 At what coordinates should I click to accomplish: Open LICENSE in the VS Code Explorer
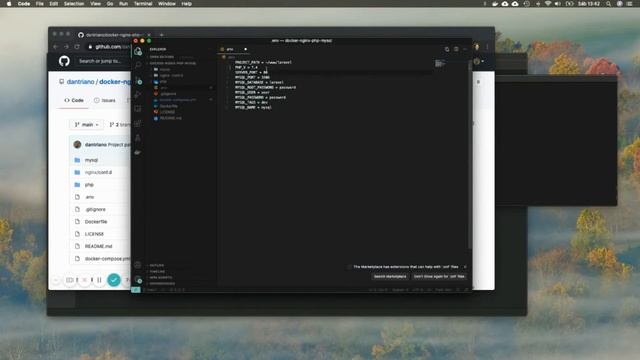pyautogui.click(x=167, y=112)
